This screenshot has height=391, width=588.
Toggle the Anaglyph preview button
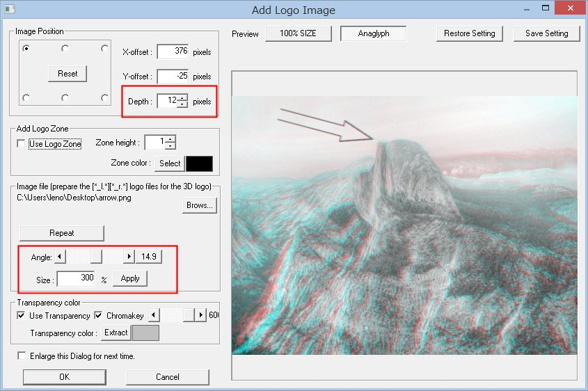click(374, 33)
